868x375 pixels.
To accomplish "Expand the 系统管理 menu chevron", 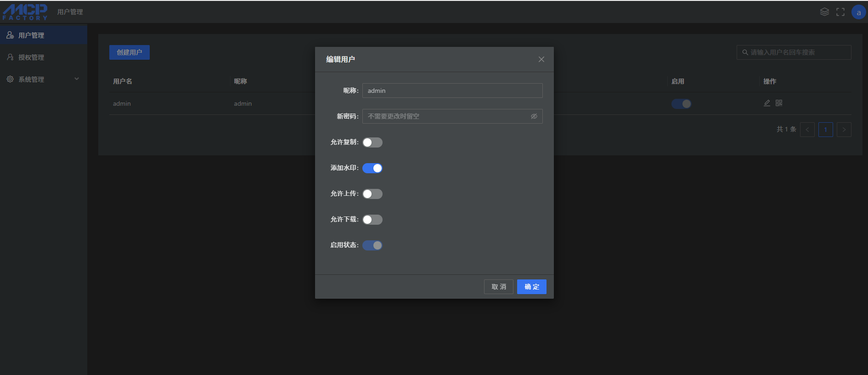I will (x=77, y=79).
